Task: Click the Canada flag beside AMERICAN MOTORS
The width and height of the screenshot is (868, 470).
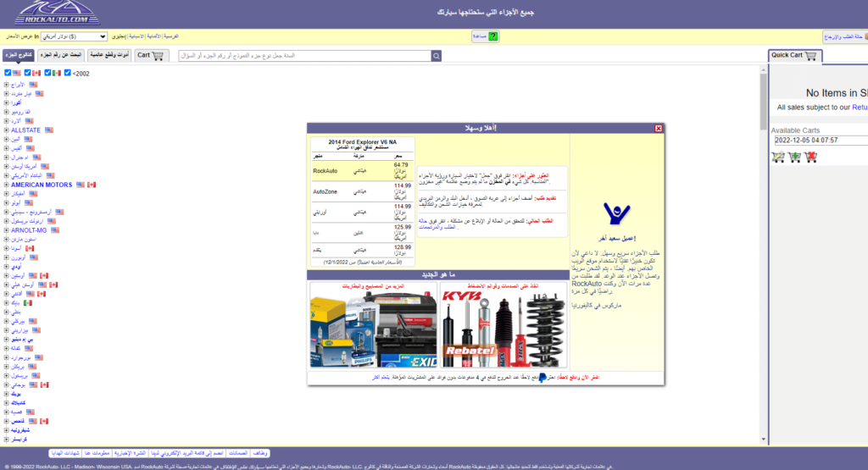Action: [x=92, y=185]
